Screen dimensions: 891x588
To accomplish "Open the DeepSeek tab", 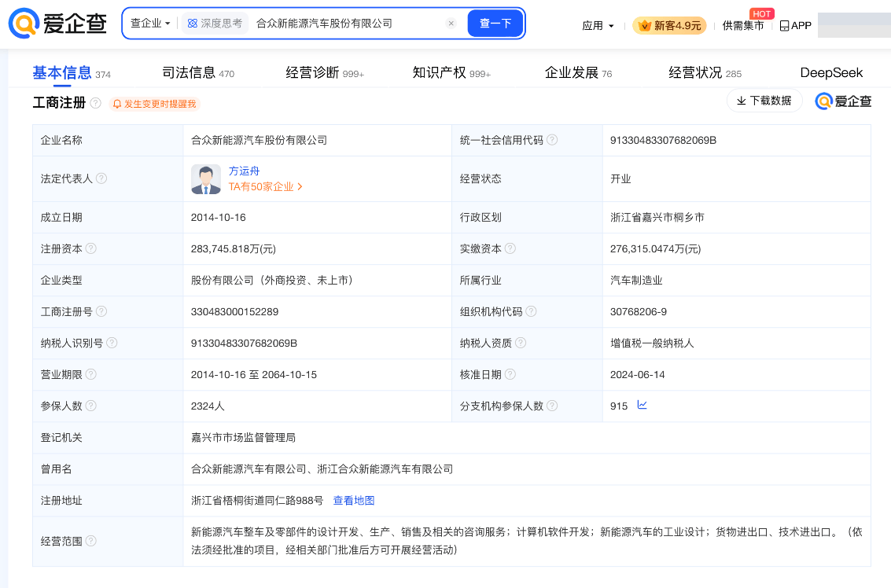I will 831,73.
